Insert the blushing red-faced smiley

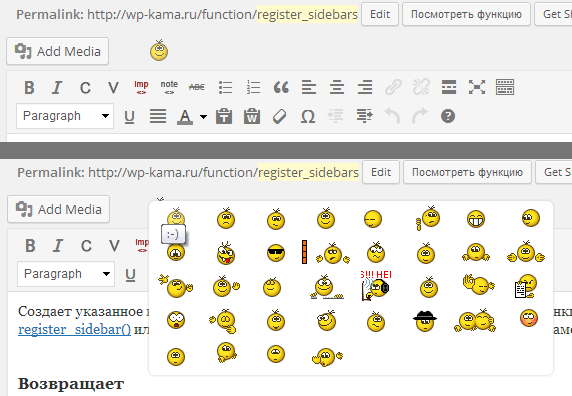pyautogui.click(x=529, y=318)
